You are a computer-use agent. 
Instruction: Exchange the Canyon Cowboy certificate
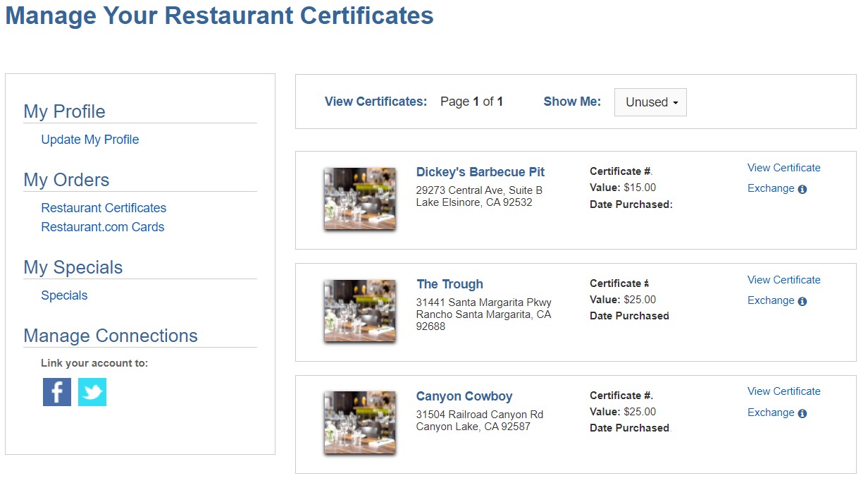coord(771,412)
